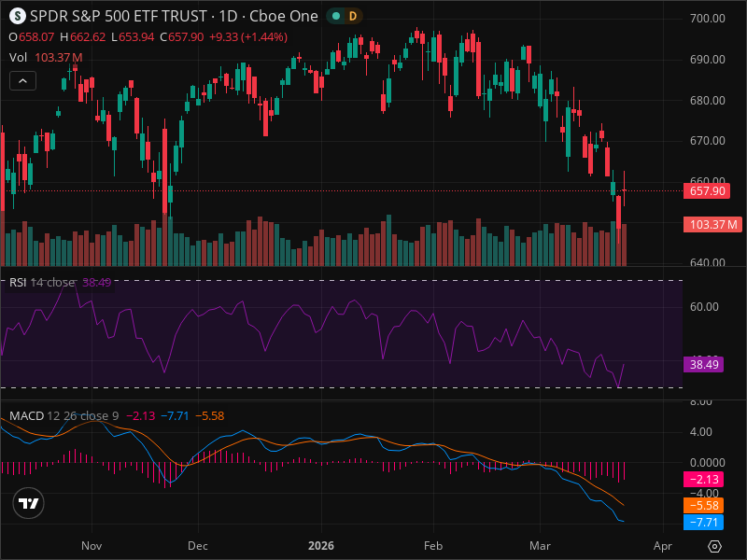747x560 pixels.
Task: Click the 680.00 price axis label
Action: 708,101
